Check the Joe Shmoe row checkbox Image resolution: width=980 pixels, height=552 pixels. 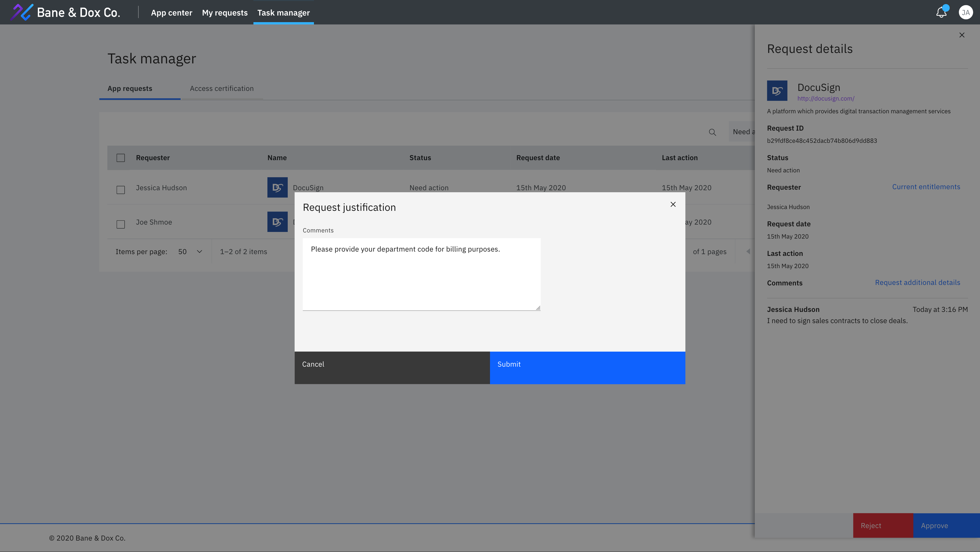point(121,224)
